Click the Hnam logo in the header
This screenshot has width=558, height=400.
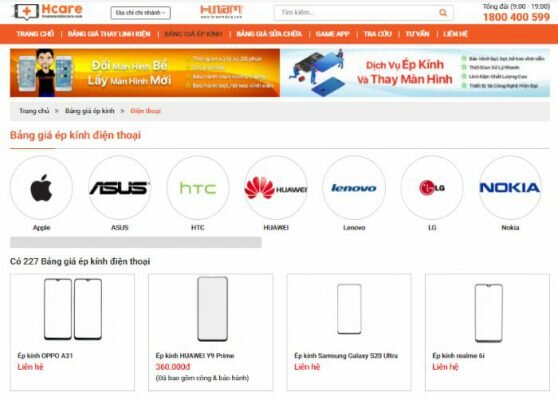pos(221,12)
